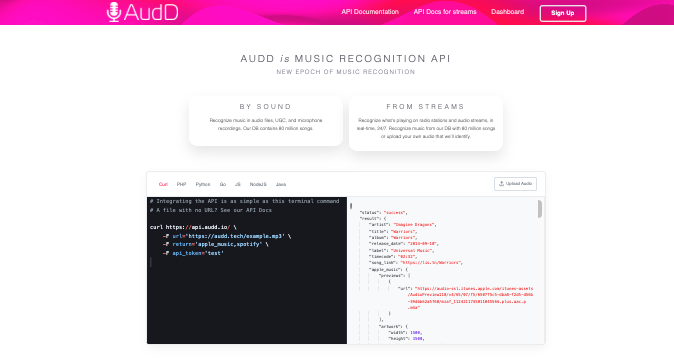The image size is (674, 363).
Task: Click the "width": 1500 JSON line
Action: [x=405, y=332]
